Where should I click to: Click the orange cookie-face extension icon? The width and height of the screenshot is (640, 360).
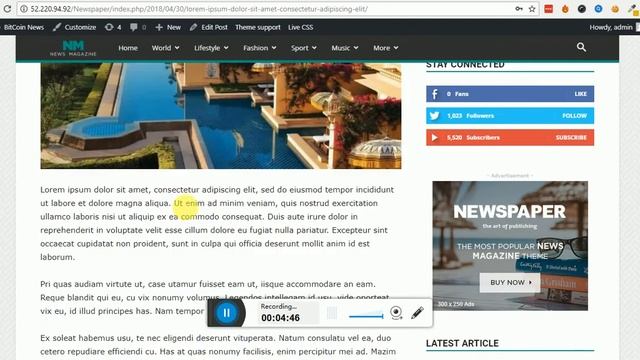pos(615,9)
